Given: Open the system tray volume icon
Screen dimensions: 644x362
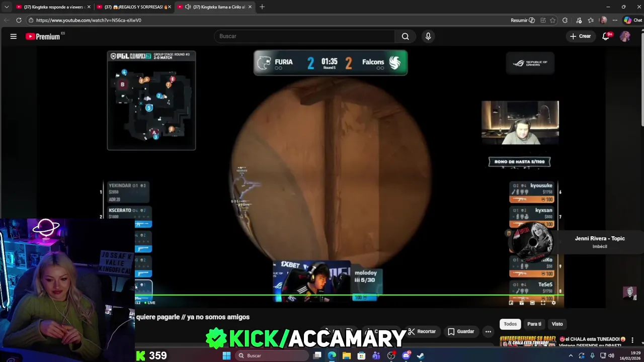Looking at the screenshot, I should [611, 355].
